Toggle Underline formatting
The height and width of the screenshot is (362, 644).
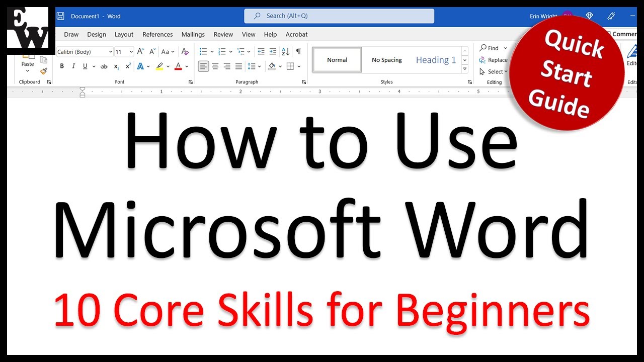pos(85,66)
